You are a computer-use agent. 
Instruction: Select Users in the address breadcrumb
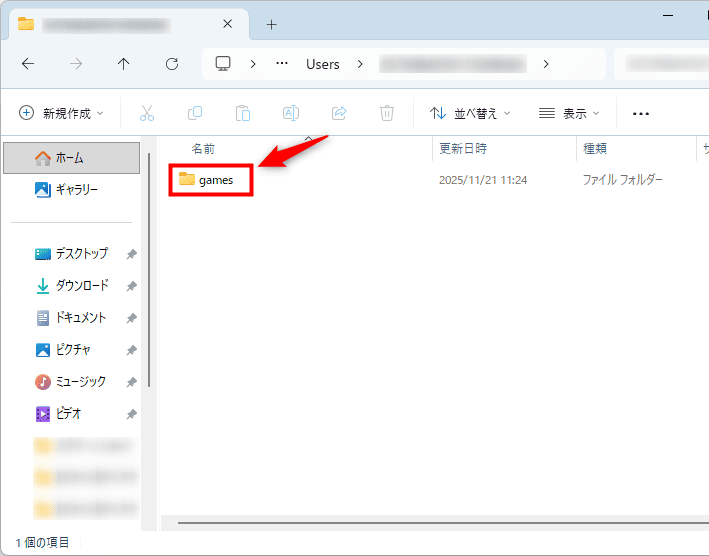click(x=322, y=64)
